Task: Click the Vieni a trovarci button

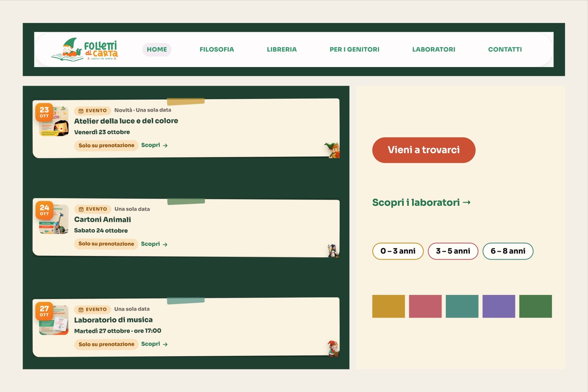Action: (x=424, y=150)
